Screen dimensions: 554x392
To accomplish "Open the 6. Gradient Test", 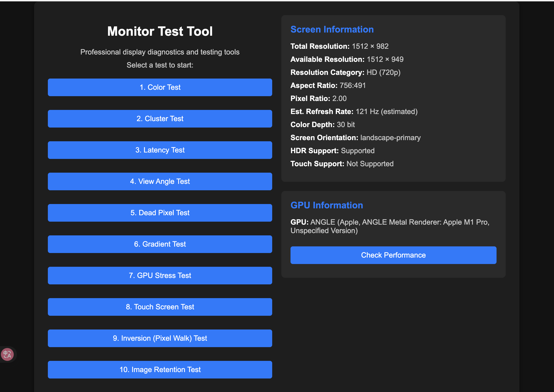I will point(160,244).
